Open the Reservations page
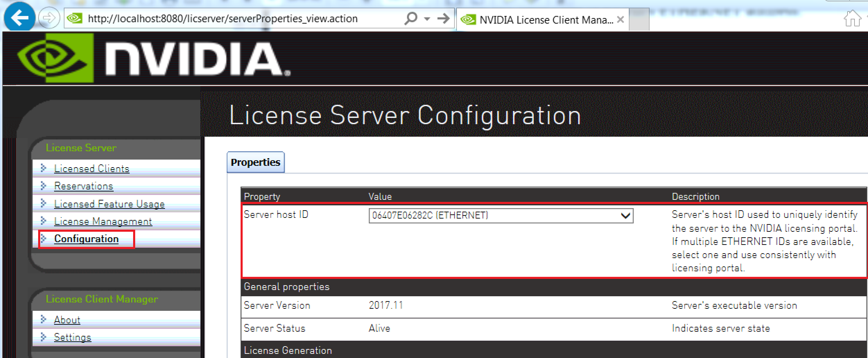Image resolution: width=868 pixels, height=358 pixels. click(84, 186)
